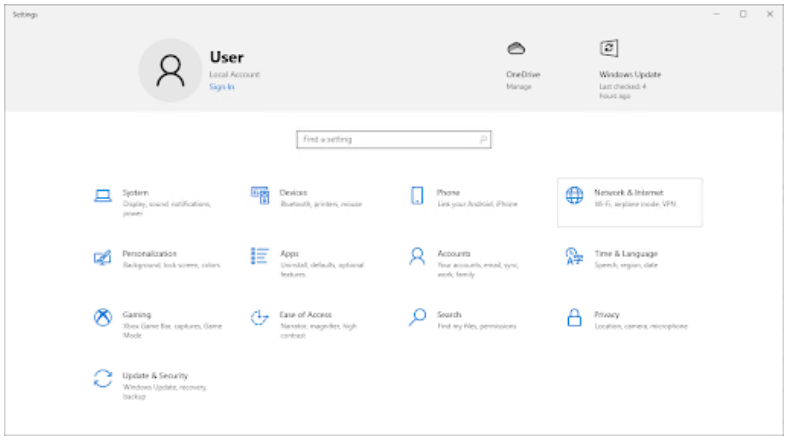Image resolution: width=787 pixels, height=439 pixels.
Task: Open the System settings monitor icon
Action: click(102, 196)
